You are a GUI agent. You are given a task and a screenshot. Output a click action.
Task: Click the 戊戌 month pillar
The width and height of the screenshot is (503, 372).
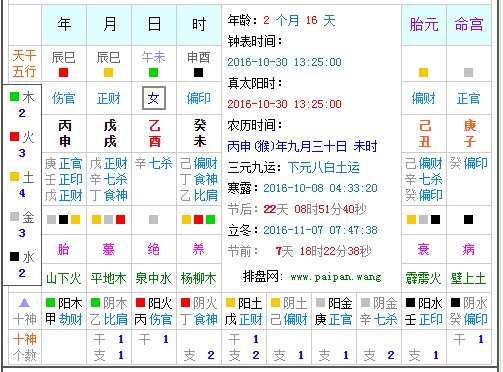click(x=110, y=134)
